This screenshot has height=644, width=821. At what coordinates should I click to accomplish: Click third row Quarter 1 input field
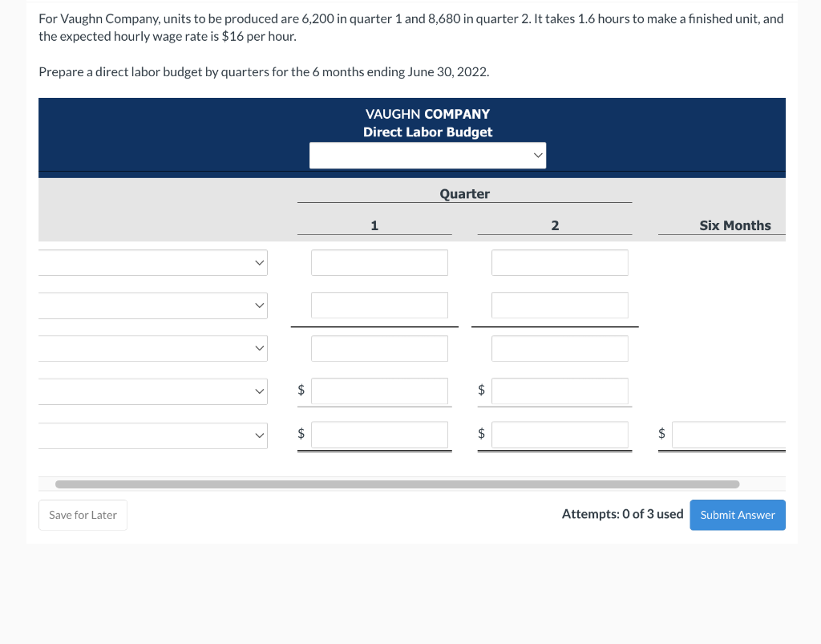[x=379, y=349]
